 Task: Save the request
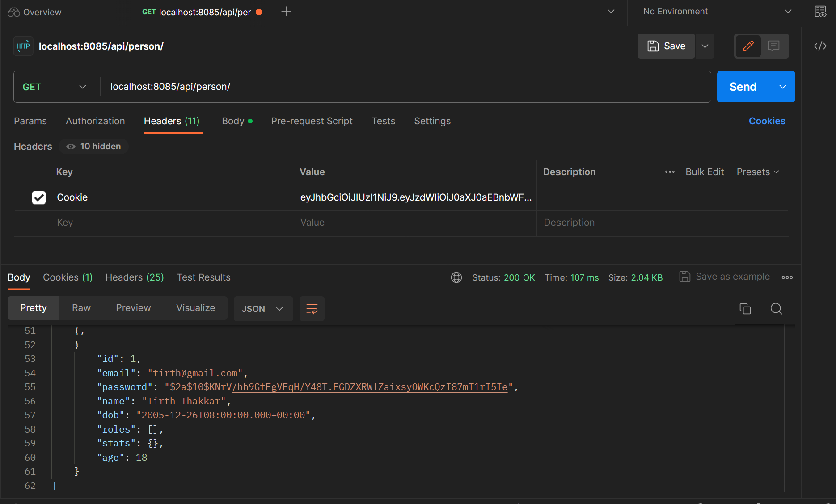tap(666, 46)
